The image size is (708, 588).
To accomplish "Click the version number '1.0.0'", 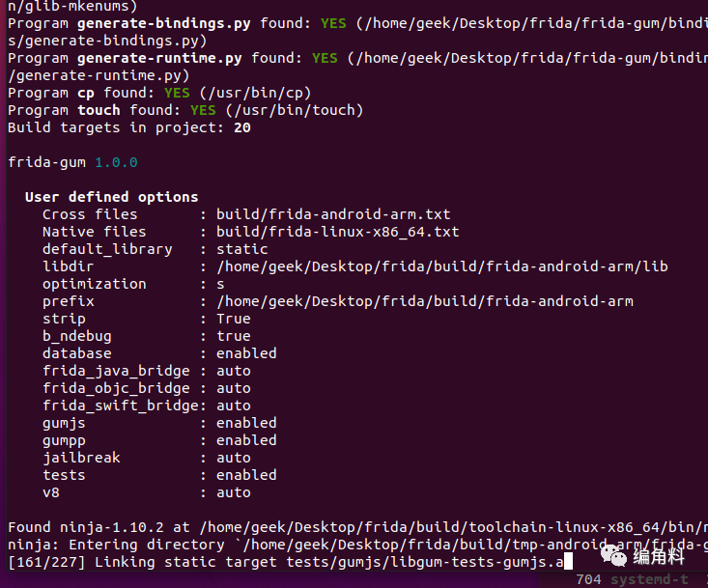I will click(x=116, y=162).
